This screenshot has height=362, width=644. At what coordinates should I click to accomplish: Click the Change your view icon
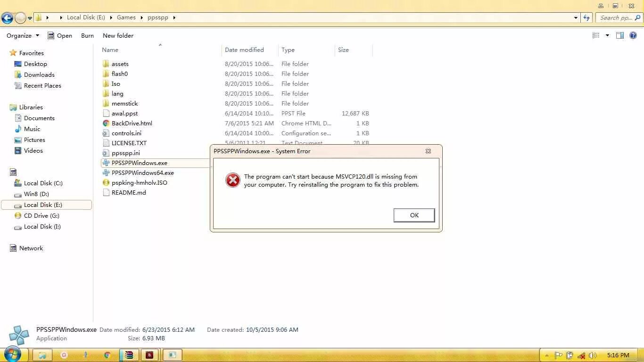coord(596,35)
